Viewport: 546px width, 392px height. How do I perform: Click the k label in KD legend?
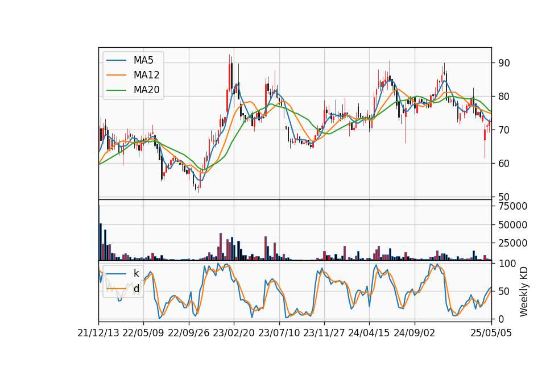[136, 273]
